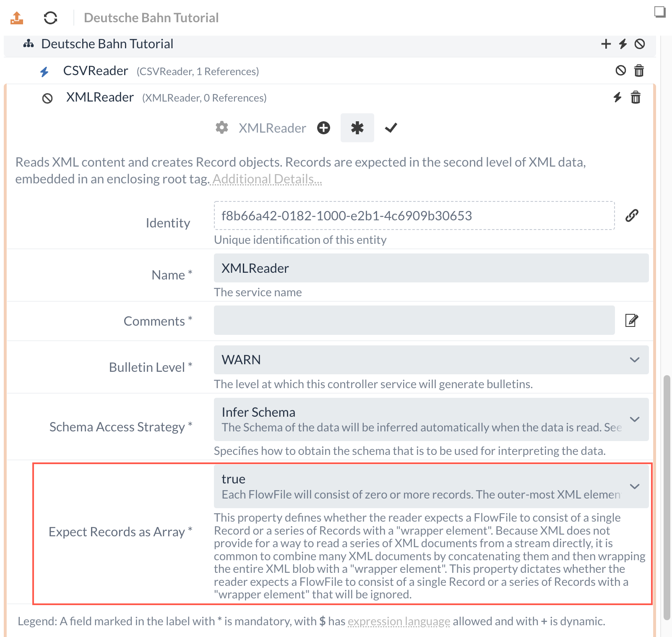
Task: Click the window restore icon at top right
Action: pos(660,12)
